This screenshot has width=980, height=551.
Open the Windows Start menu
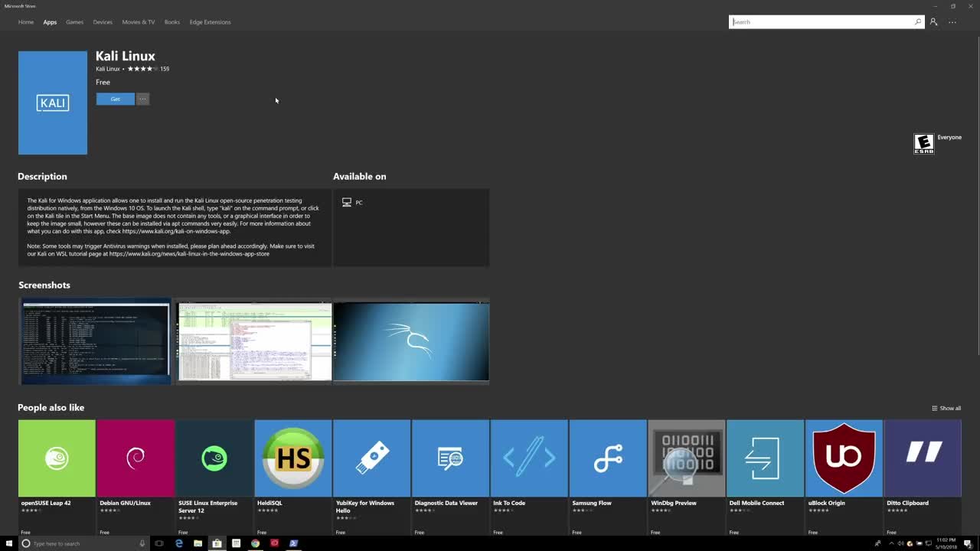point(9,543)
